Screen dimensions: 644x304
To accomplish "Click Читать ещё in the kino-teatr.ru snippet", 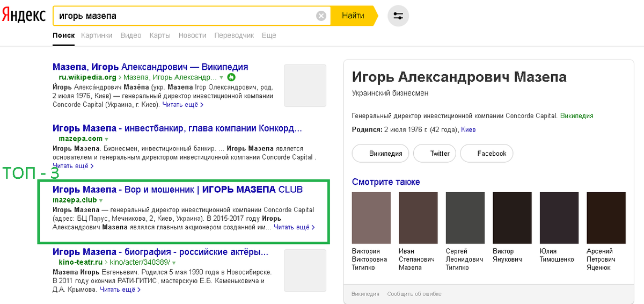I will click(x=120, y=289).
